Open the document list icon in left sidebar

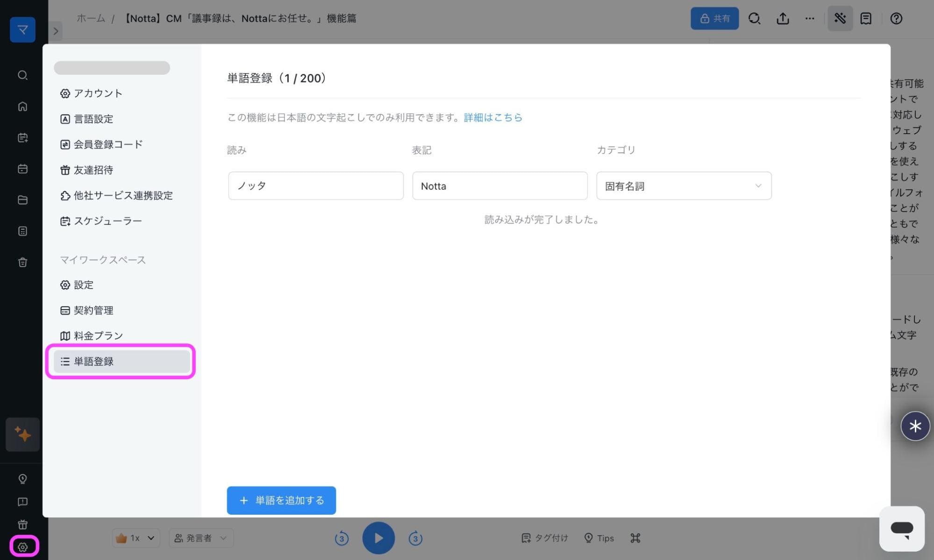coord(22,231)
